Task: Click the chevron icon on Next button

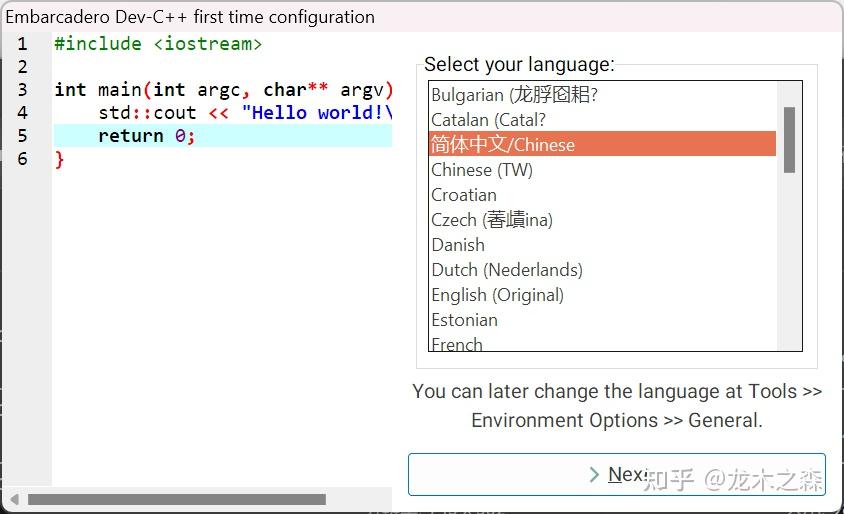Action: (x=594, y=474)
